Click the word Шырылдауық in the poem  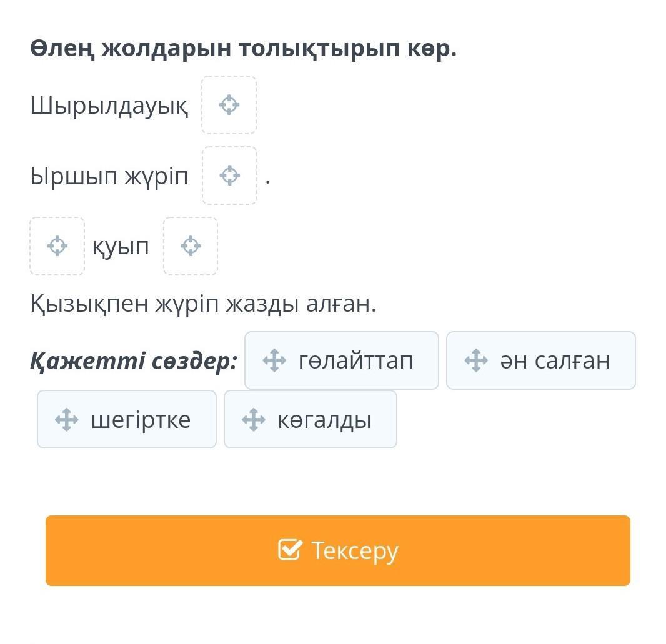[x=109, y=106]
